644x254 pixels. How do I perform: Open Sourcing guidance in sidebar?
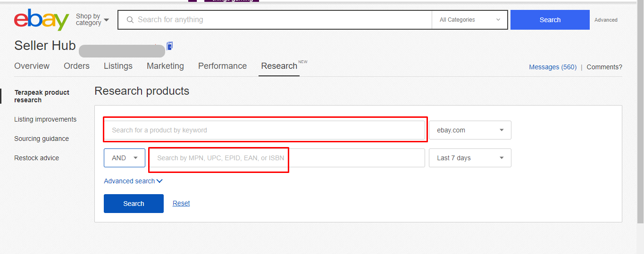(x=42, y=139)
